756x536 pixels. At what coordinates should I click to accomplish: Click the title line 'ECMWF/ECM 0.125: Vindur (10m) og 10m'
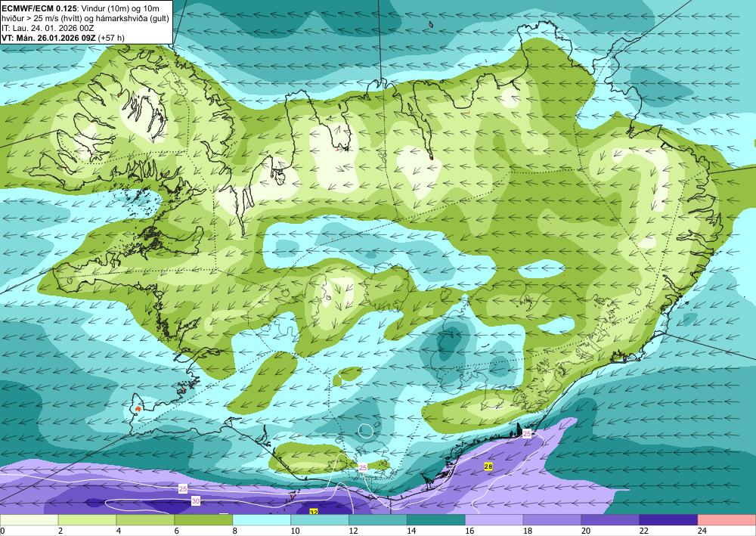(80, 8)
